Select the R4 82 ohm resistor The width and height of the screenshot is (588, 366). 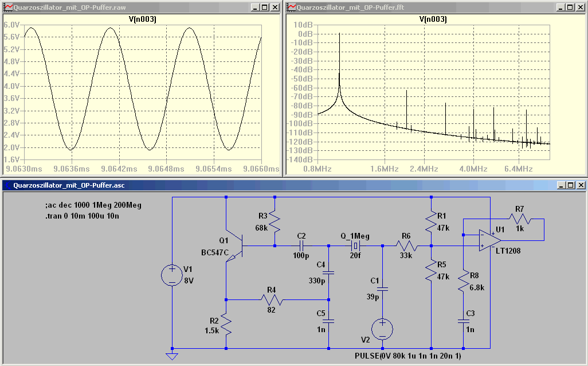pos(272,300)
